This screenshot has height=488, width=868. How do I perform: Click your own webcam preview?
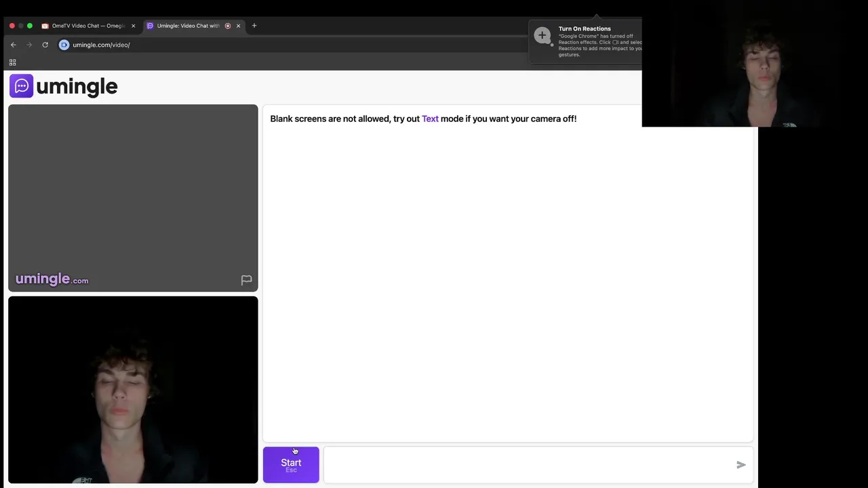click(133, 390)
